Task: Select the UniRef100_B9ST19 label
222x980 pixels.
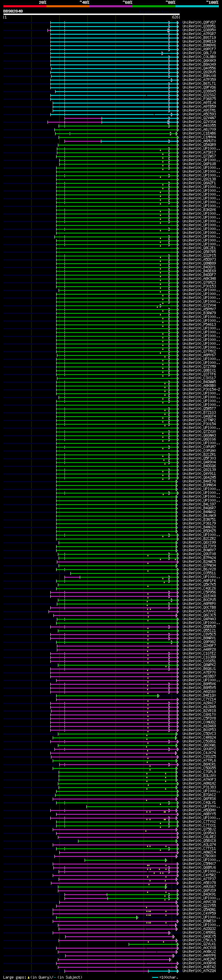Action: tap(199, 38)
